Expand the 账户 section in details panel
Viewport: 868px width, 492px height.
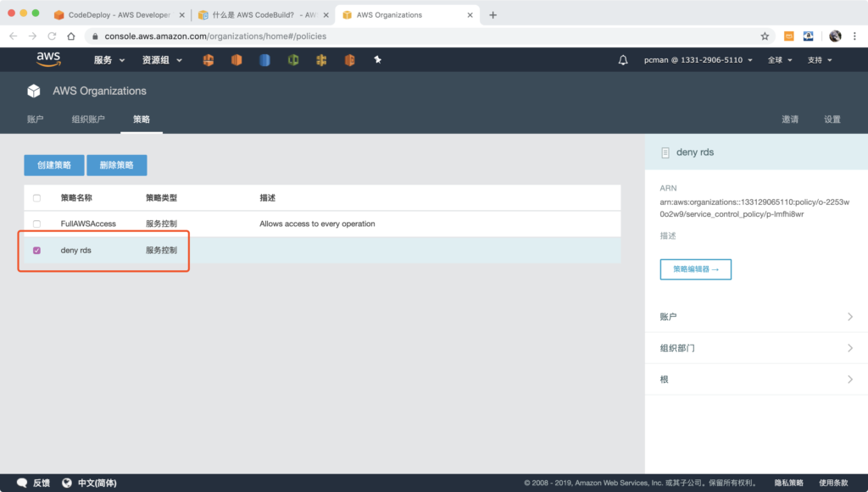tap(756, 317)
